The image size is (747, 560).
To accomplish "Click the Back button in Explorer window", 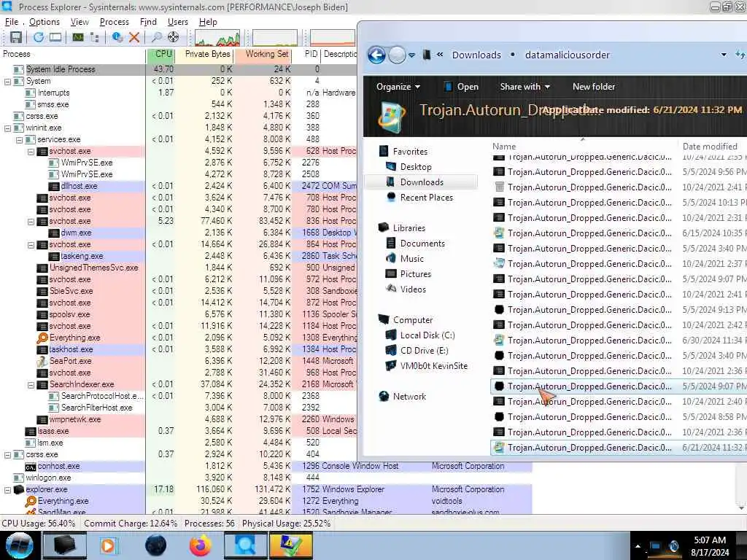I will point(377,55).
